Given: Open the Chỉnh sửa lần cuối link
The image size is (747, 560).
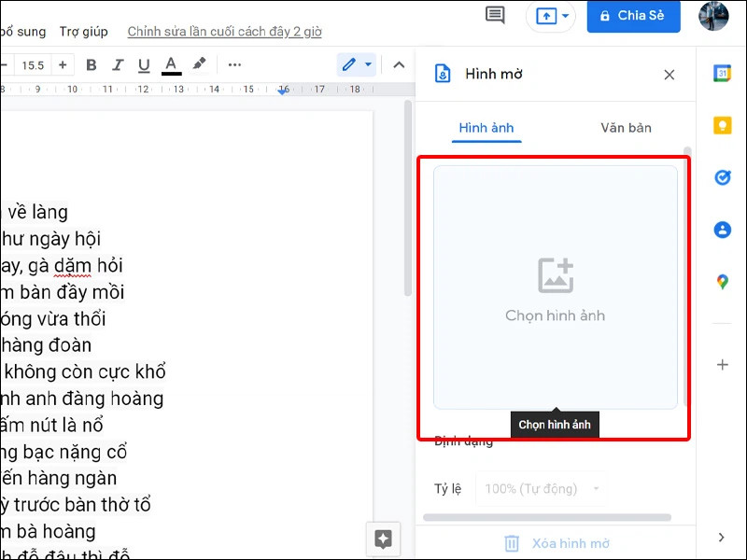Looking at the screenshot, I should pyautogui.click(x=224, y=32).
